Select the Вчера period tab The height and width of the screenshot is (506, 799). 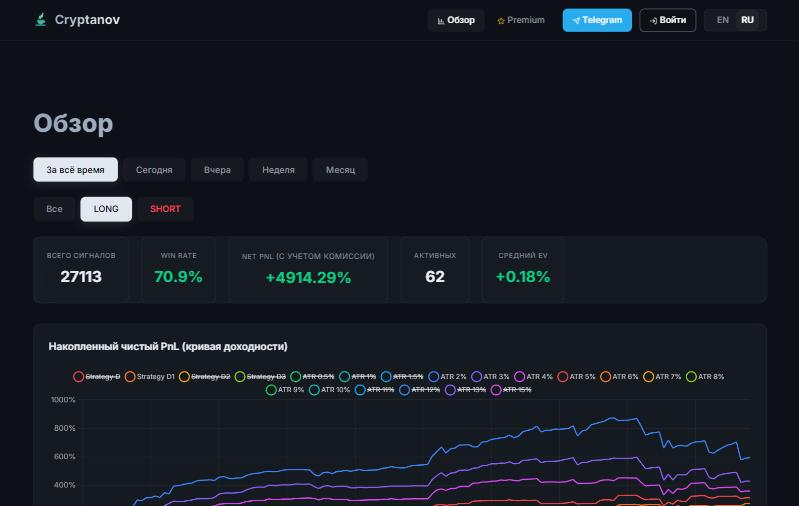click(217, 170)
